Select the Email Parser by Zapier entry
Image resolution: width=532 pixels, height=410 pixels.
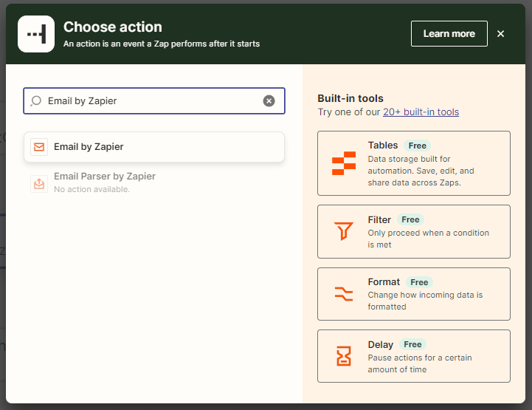click(104, 177)
